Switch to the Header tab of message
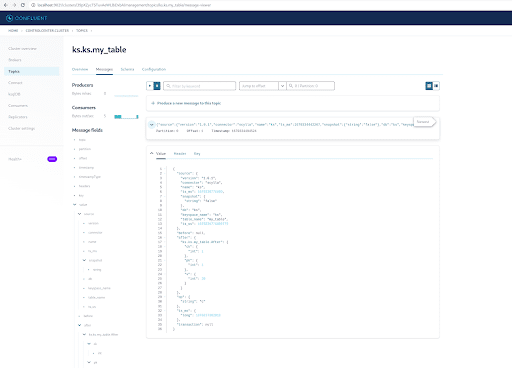Screen dimensions: 512x368 pos(180,154)
